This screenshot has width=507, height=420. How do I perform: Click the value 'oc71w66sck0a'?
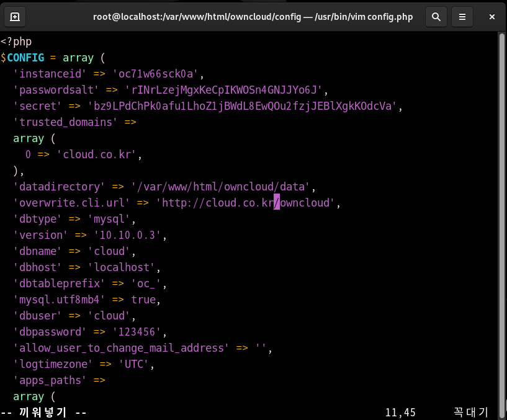(x=156, y=74)
